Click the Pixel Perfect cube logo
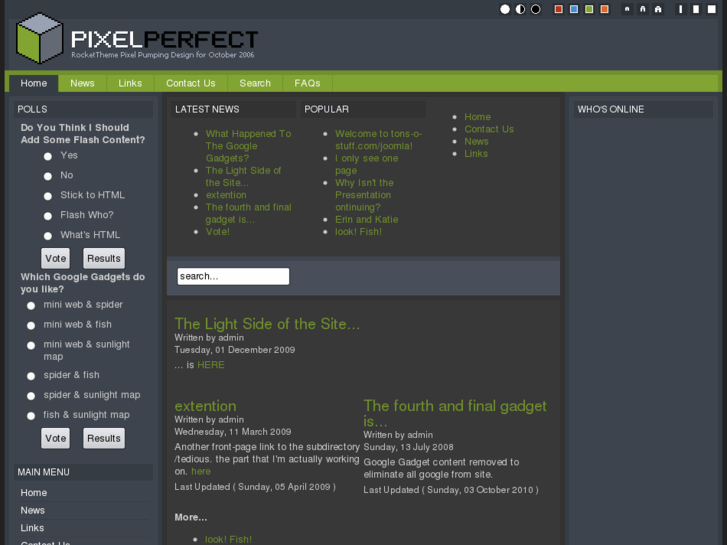This screenshot has height=545, width=727. (x=39, y=38)
